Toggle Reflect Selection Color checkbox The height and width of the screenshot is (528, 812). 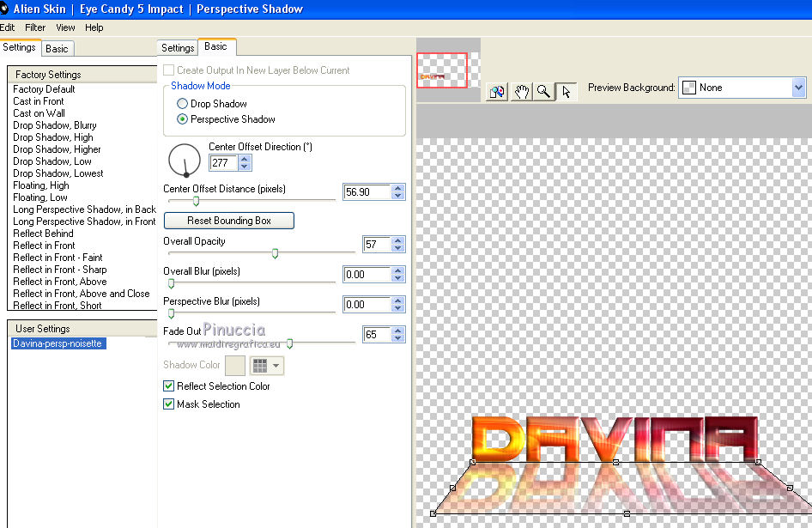pos(168,386)
